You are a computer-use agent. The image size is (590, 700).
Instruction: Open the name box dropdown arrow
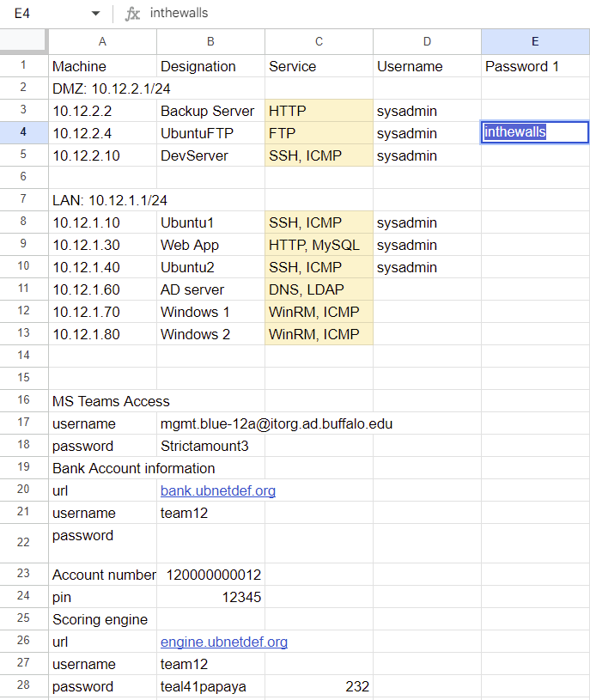(x=95, y=14)
